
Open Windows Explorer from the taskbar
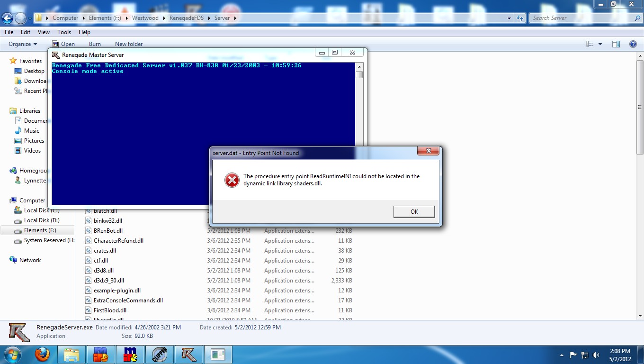click(72, 355)
